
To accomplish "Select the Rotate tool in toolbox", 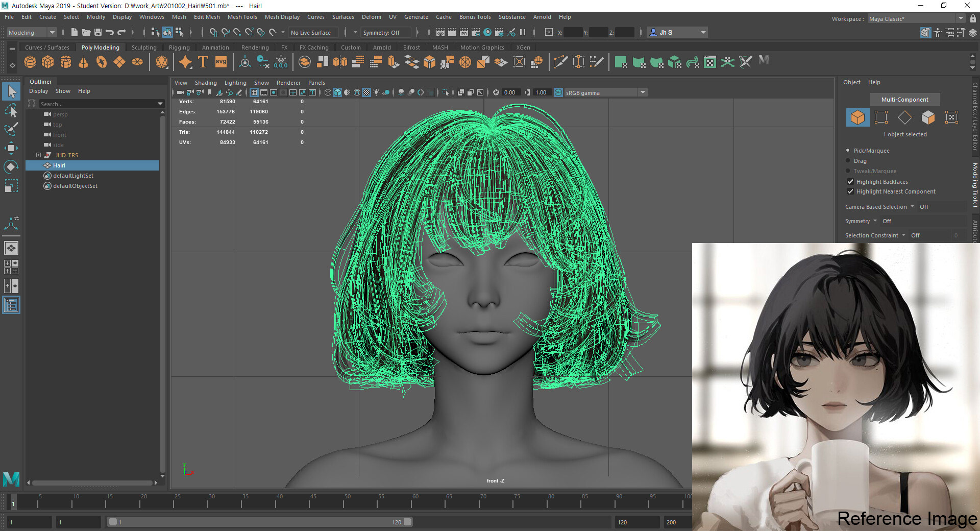I will pos(11,167).
